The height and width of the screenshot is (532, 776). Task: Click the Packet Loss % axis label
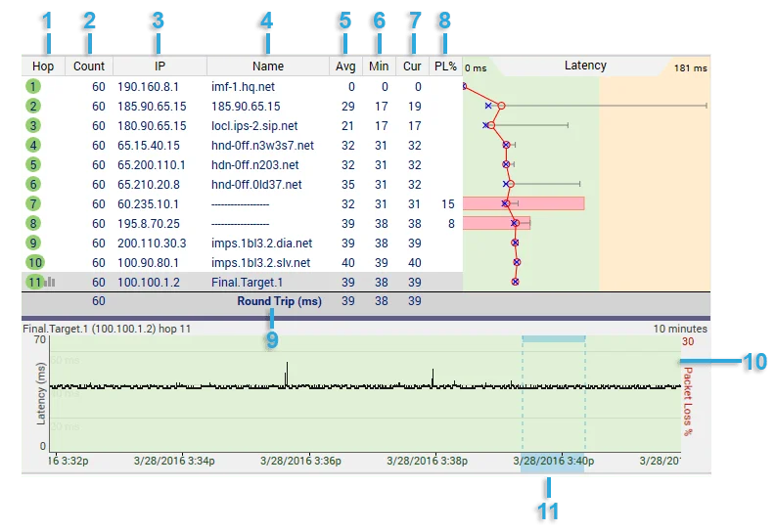(687, 401)
